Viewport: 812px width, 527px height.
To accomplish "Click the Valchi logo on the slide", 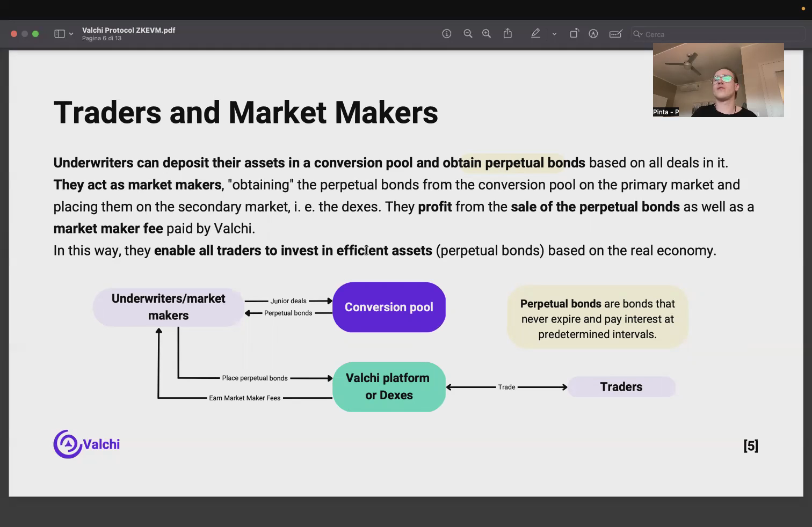I will [86, 444].
